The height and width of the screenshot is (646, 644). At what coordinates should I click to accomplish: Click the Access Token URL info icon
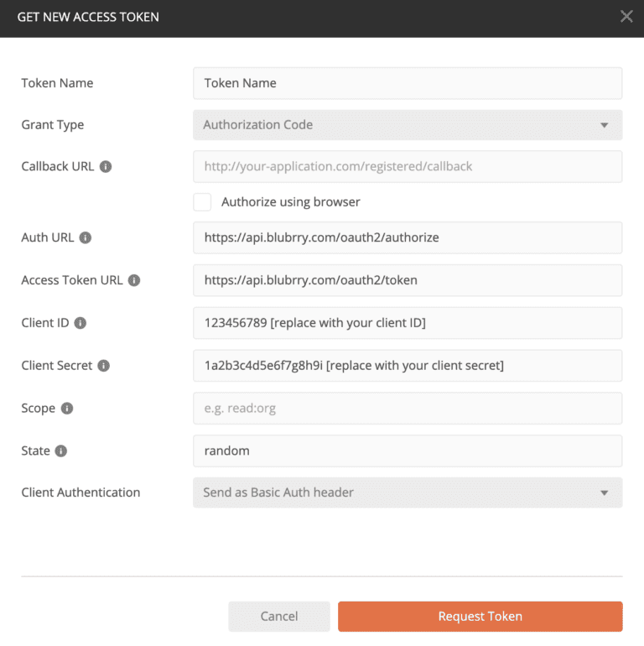[134, 280]
